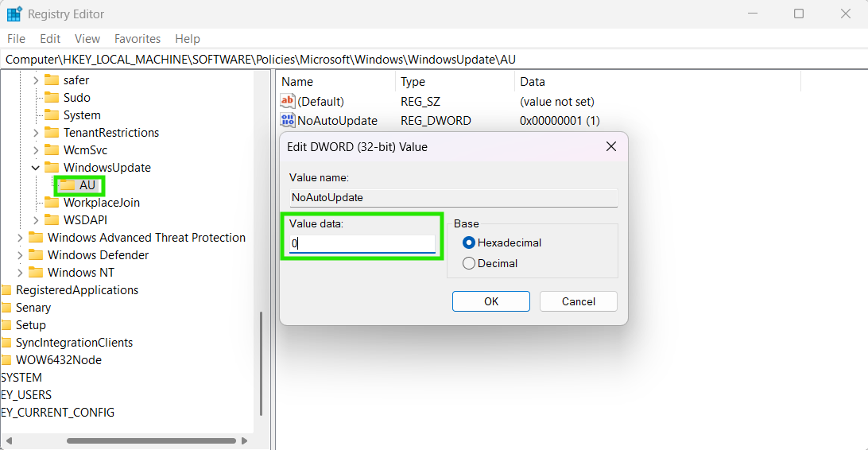The width and height of the screenshot is (868, 450).
Task: Select the SyncIntegrationClients folder icon
Action: click(x=6, y=342)
